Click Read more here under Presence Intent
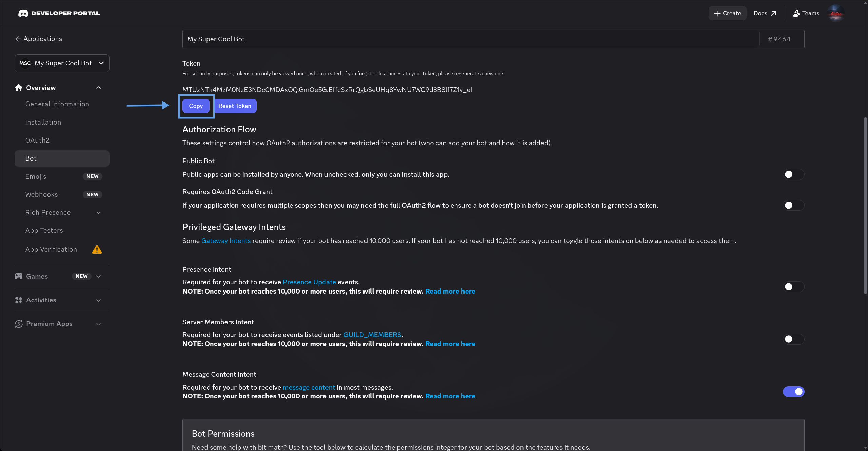Viewport: 868px width, 451px height. pos(450,291)
